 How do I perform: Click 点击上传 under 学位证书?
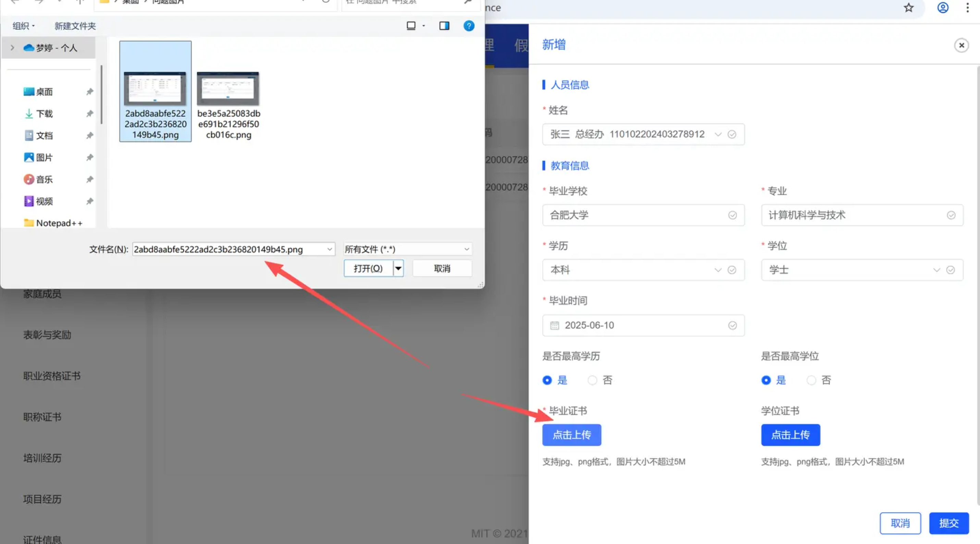tap(790, 435)
